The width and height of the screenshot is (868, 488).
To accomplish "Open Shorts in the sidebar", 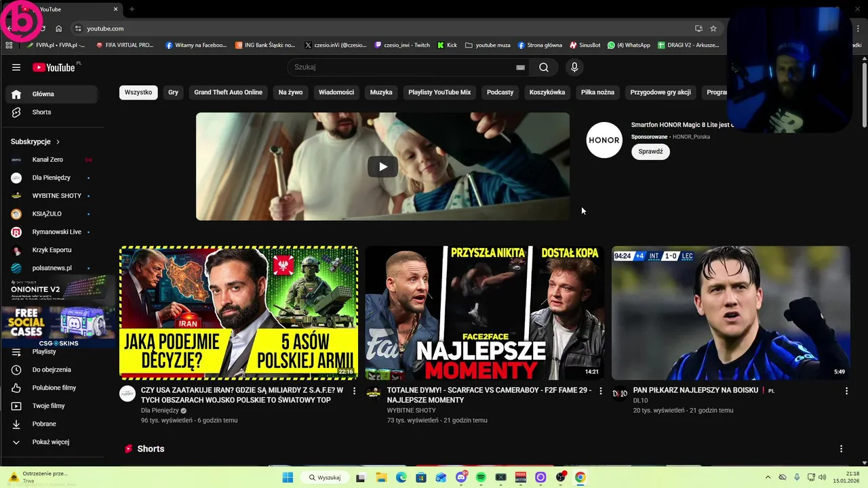I will click(52, 112).
